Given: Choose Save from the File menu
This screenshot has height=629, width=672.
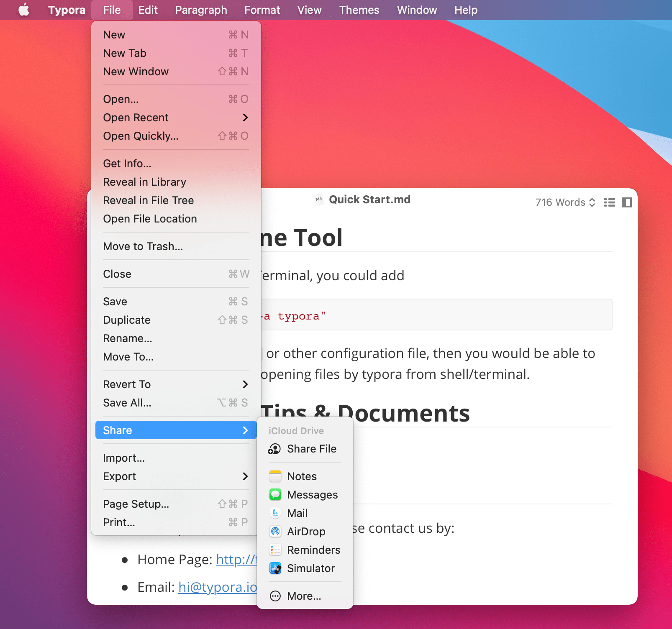Looking at the screenshot, I should point(176,302).
